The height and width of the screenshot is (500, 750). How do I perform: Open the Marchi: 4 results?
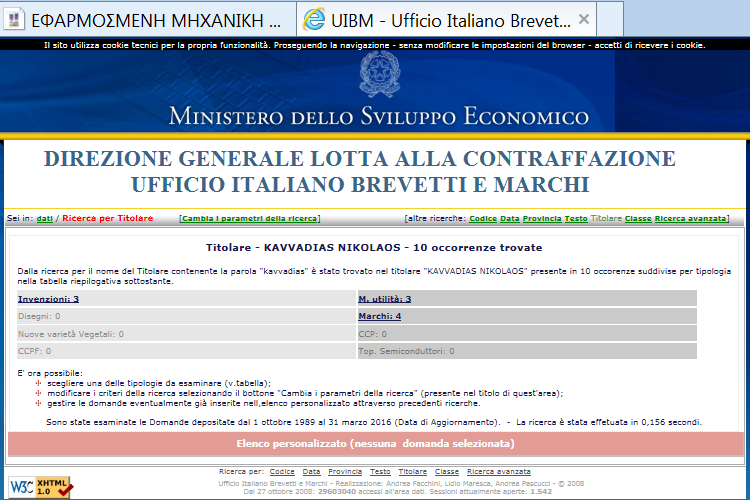[380, 316]
